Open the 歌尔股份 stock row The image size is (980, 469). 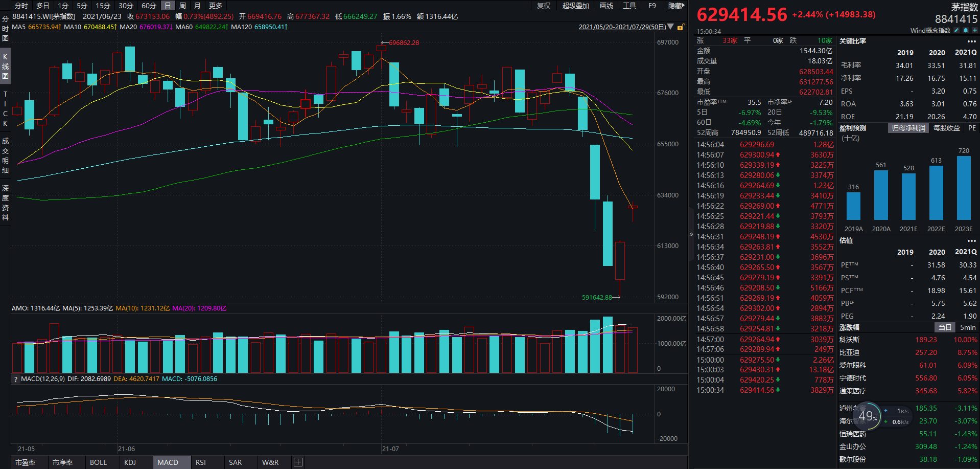[x=908, y=459]
